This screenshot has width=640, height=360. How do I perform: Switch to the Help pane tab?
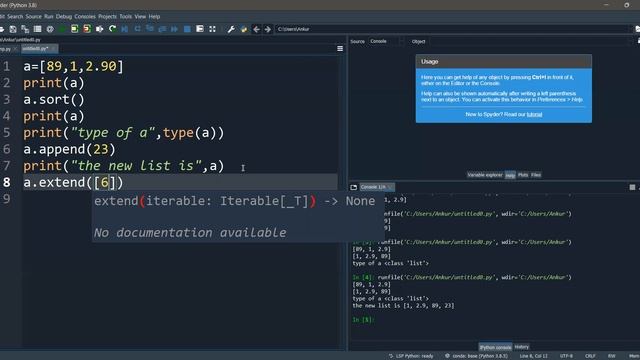[x=510, y=175]
